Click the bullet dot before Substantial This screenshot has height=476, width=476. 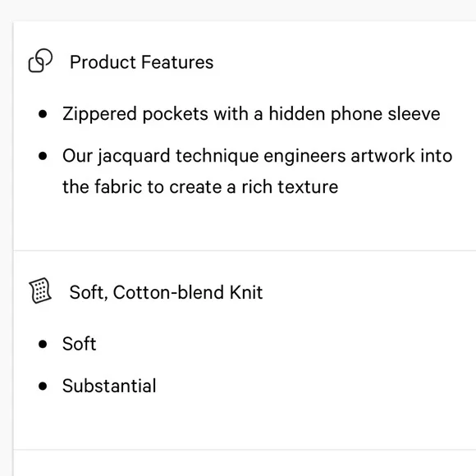pos(43,386)
